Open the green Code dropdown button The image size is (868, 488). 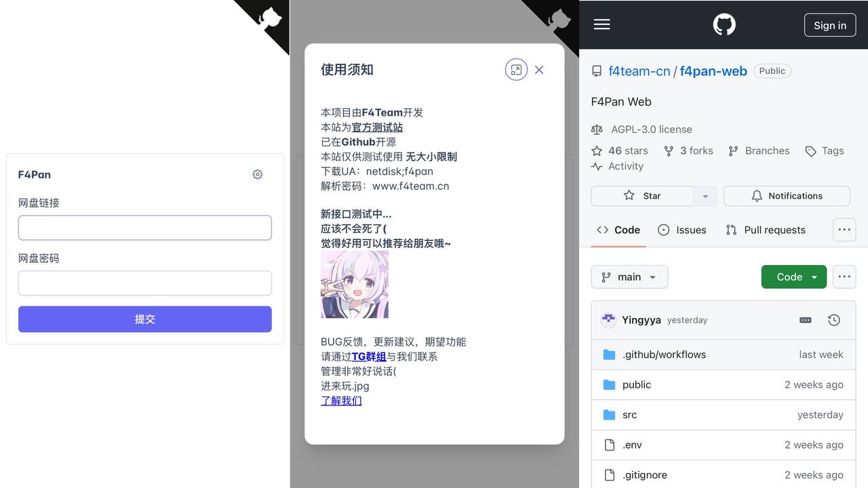[794, 277]
